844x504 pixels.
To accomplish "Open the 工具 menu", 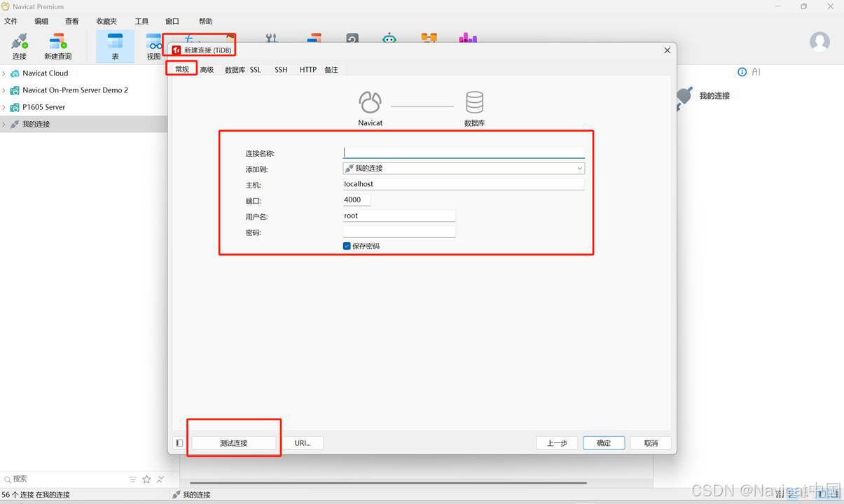I will 141,22.
